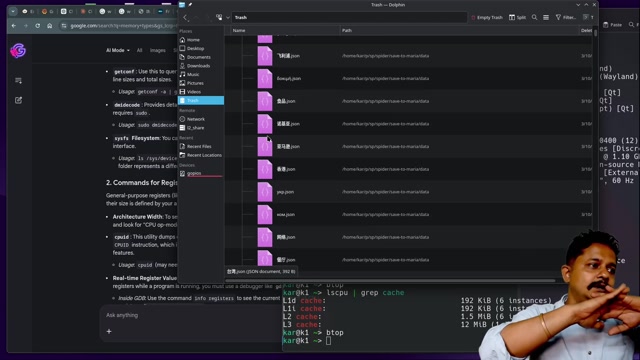The image size is (640, 360).
Task: Toggle the Filter bar in Dolphin
Action: (566, 18)
